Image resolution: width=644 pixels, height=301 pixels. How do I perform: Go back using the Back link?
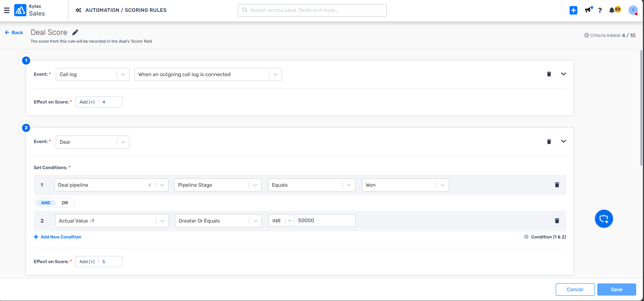coord(14,32)
